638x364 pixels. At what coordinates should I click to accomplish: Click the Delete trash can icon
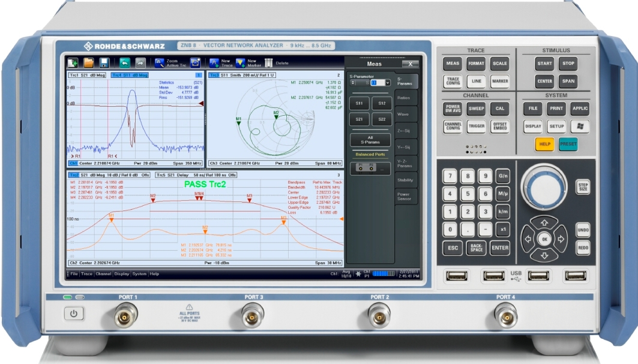click(x=268, y=62)
